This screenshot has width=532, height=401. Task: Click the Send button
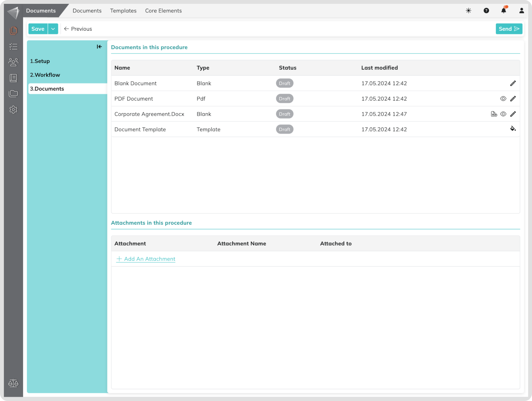click(x=509, y=29)
